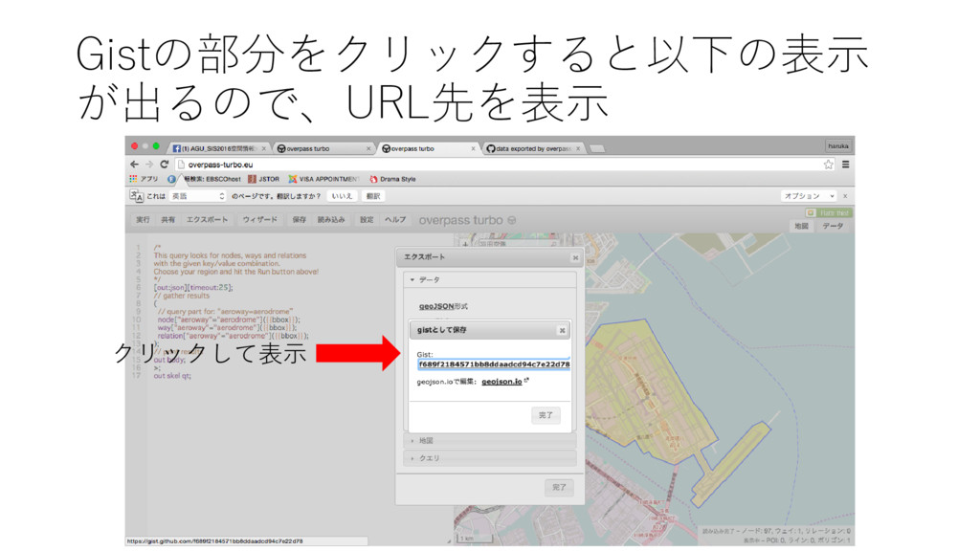Open ヘルプ help
Image resolution: width=980 pixels, height=551 pixels.
tap(395, 220)
